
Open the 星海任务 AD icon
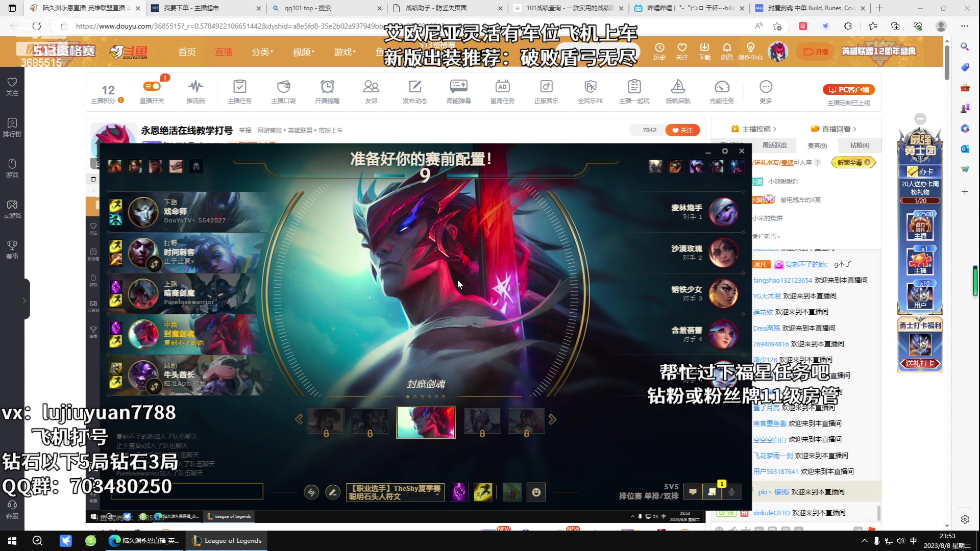[x=503, y=87]
